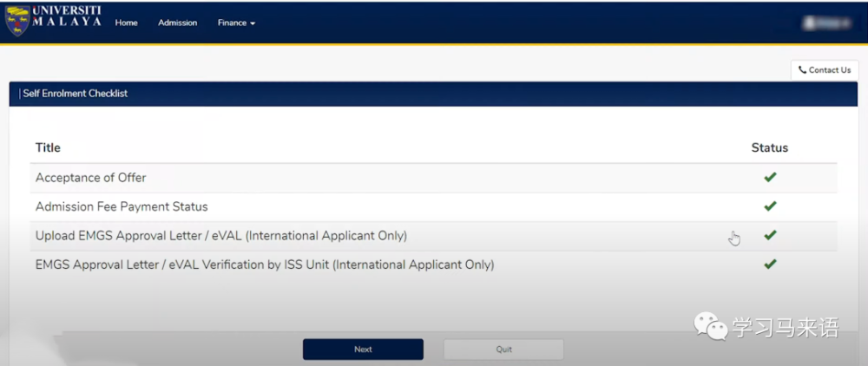This screenshot has width=868, height=366.
Task: Go to the Home menu item
Action: [x=126, y=23]
